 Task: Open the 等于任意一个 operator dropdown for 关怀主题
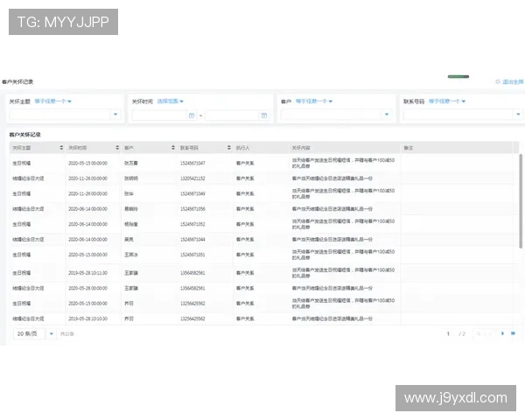[53, 101]
